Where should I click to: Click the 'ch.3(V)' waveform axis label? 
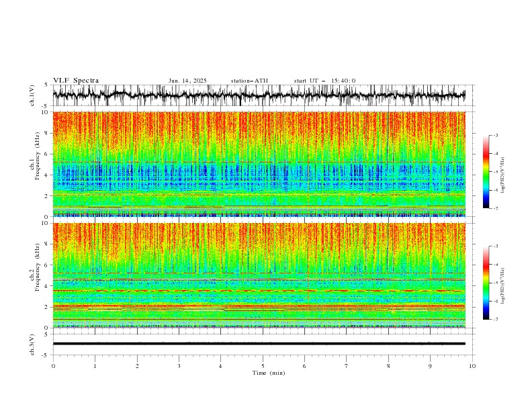[x=32, y=345]
